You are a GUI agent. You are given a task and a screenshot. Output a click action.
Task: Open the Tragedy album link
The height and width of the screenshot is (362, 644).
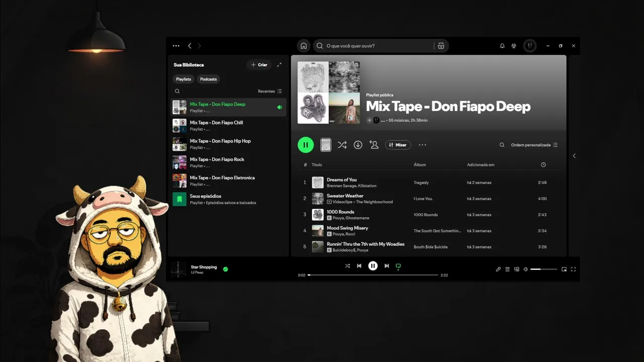[x=421, y=183]
